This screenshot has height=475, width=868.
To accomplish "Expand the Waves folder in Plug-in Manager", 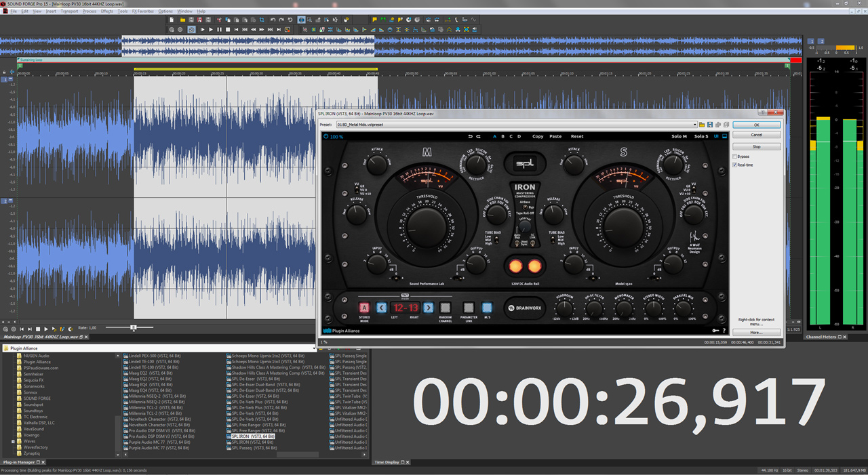I will (13, 441).
